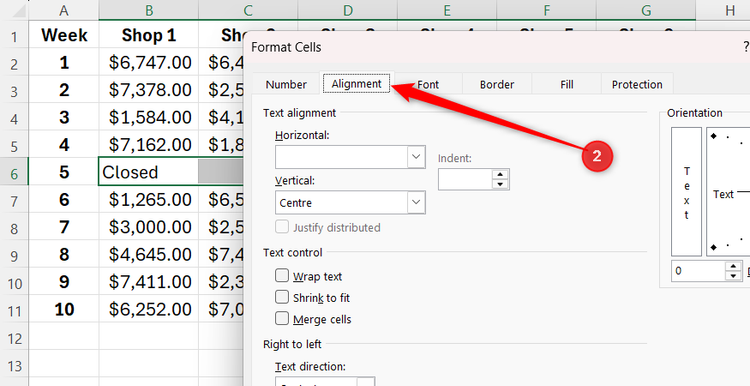Switch to the Number tab
The height and width of the screenshot is (386, 750).
[286, 84]
